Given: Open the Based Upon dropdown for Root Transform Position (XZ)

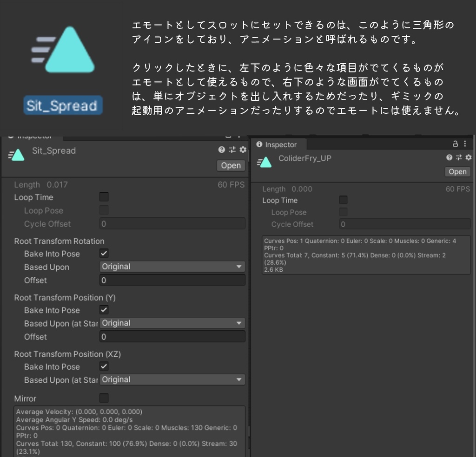Looking at the screenshot, I should click(x=172, y=379).
